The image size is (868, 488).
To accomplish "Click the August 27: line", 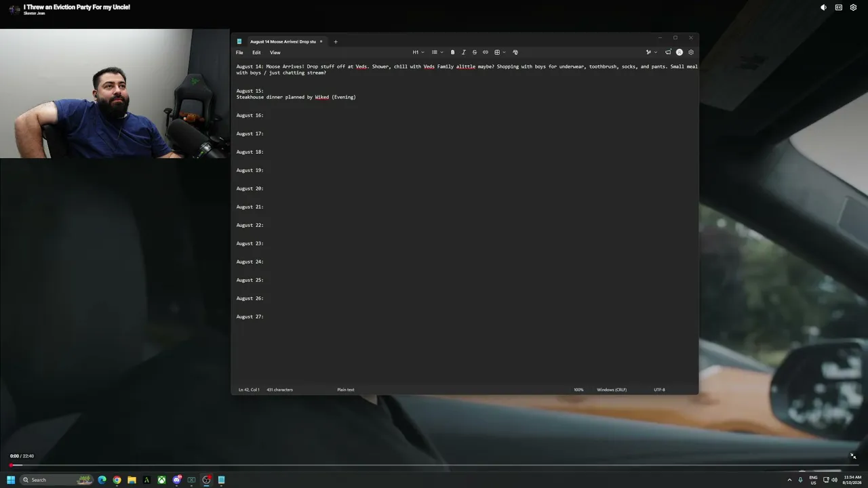I will (x=250, y=317).
